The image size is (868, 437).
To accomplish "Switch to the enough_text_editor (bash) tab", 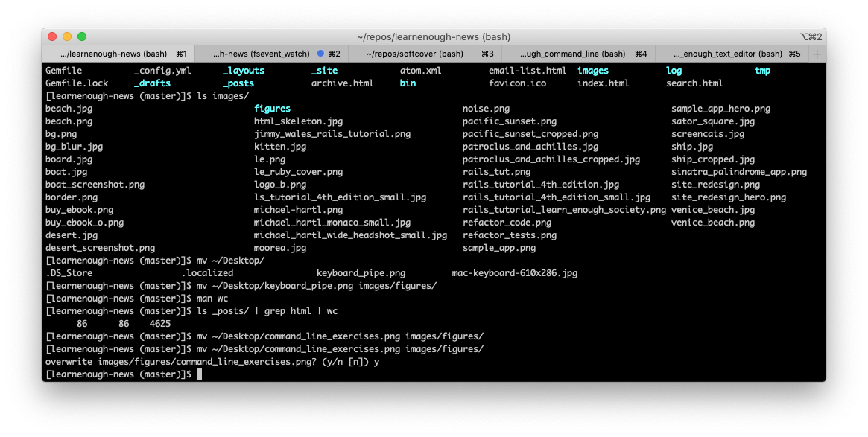I will pos(727,54).
